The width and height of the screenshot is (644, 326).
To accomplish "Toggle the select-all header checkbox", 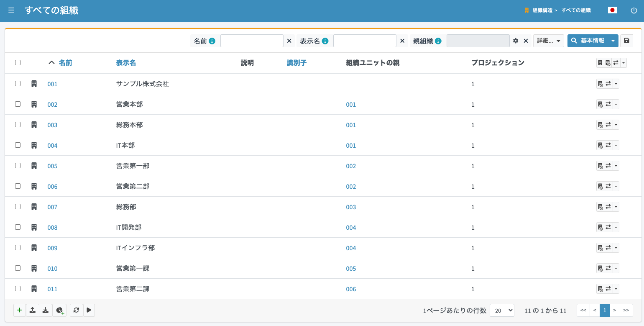I will [18, 63].
